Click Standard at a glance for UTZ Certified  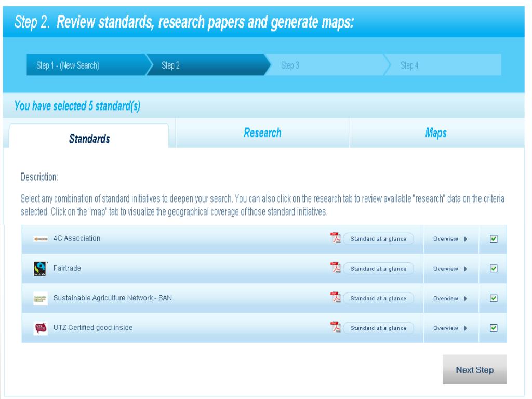click(378, 328)
